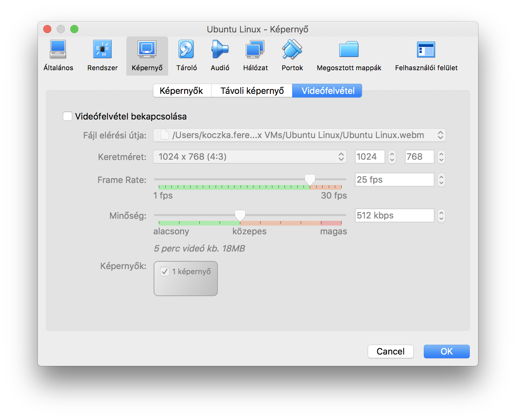Click the 512 kbps input field
This screenshot has width=516, height=420.
click(x=394, y=215)
